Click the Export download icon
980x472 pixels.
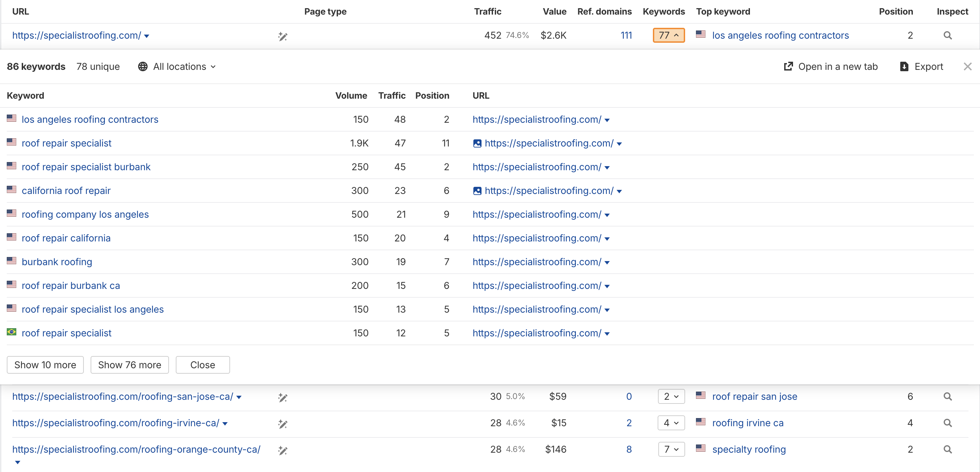pyautogui.click(x=905, y=66)
